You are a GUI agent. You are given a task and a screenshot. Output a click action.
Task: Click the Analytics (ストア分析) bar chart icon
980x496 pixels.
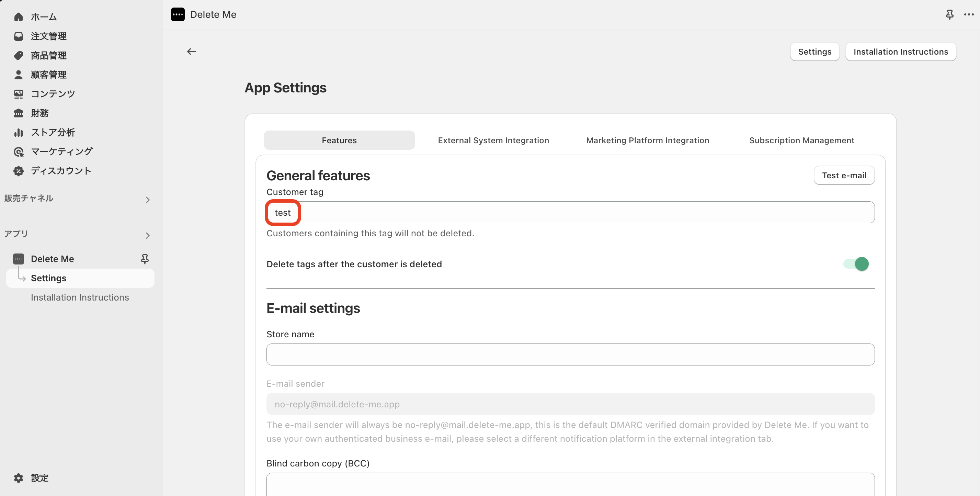pos(18,132)
